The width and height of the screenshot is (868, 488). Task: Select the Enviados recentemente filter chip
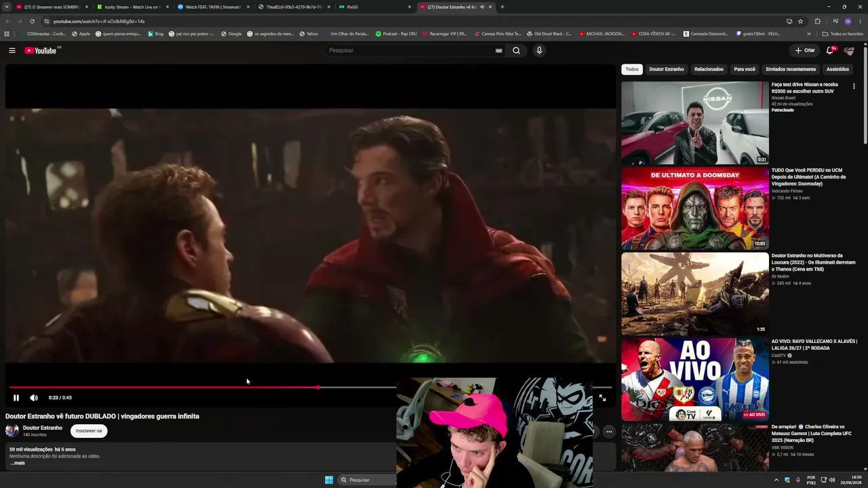click(791, 69)
